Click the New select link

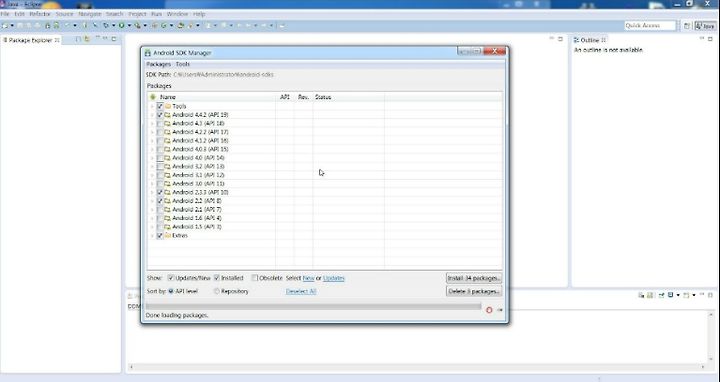click(308, 278)
